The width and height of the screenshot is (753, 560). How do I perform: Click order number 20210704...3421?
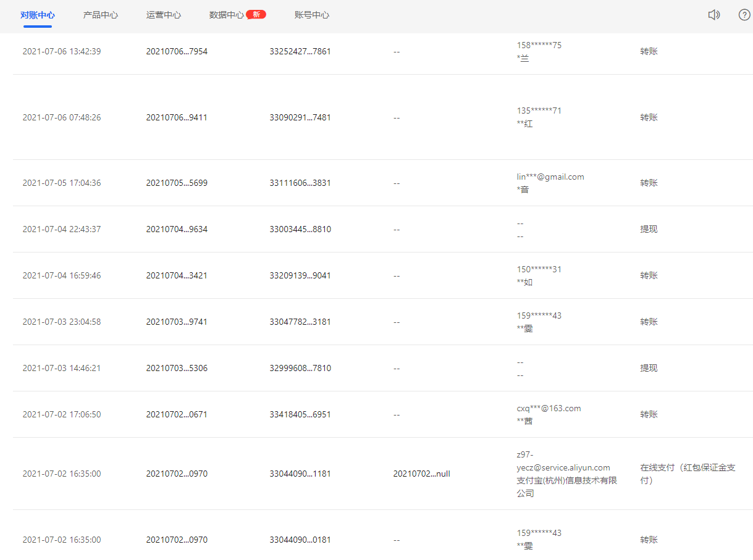177,275
